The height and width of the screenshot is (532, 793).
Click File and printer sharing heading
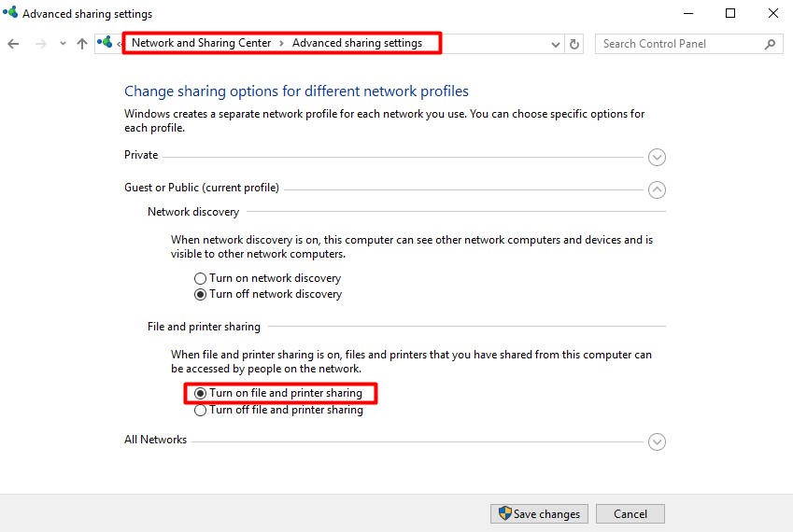pyautogui.click(x=204, y=327)
